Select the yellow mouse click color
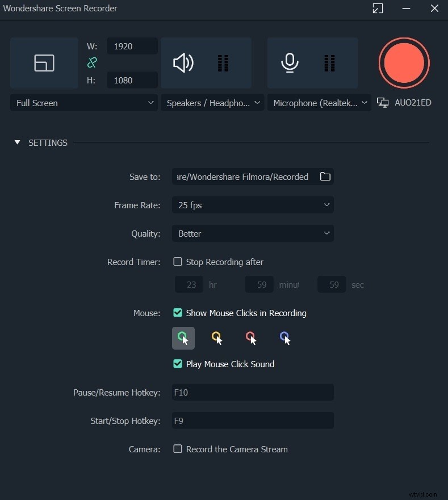 (217, 338)
